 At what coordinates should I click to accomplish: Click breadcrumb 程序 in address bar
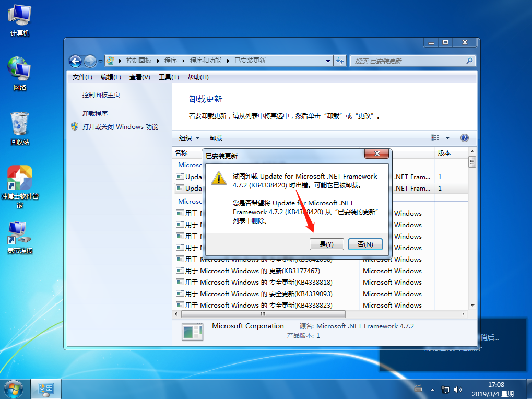tap(171, 61)
